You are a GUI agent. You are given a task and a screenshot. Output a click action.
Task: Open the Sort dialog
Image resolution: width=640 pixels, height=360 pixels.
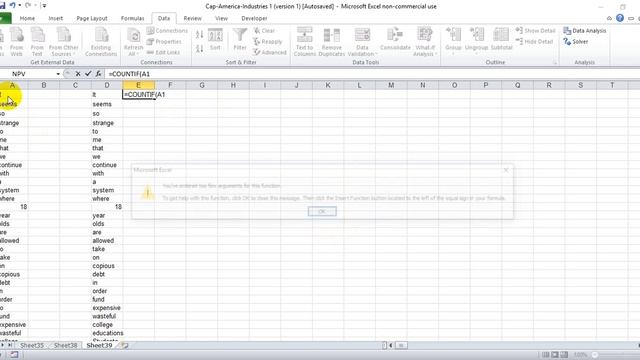tap(215, 40)
